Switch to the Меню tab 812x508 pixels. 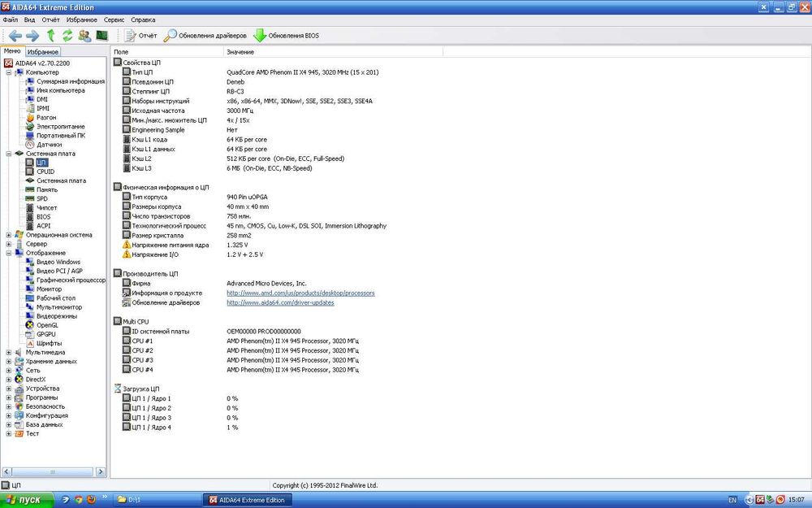click(x=12, y=50)
